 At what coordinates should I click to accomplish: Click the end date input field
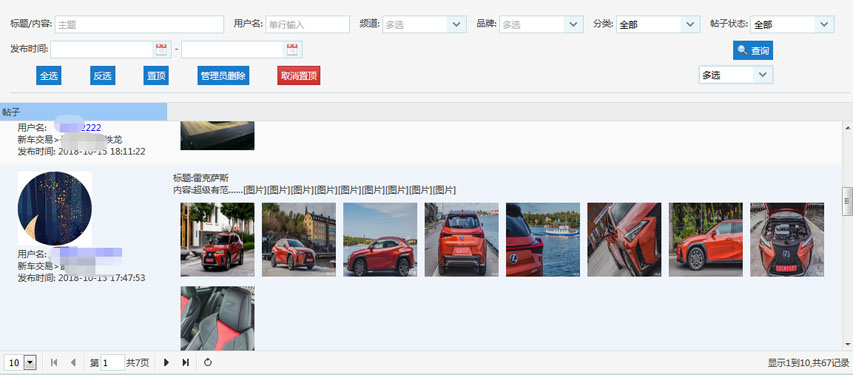[x=233, y=50]
